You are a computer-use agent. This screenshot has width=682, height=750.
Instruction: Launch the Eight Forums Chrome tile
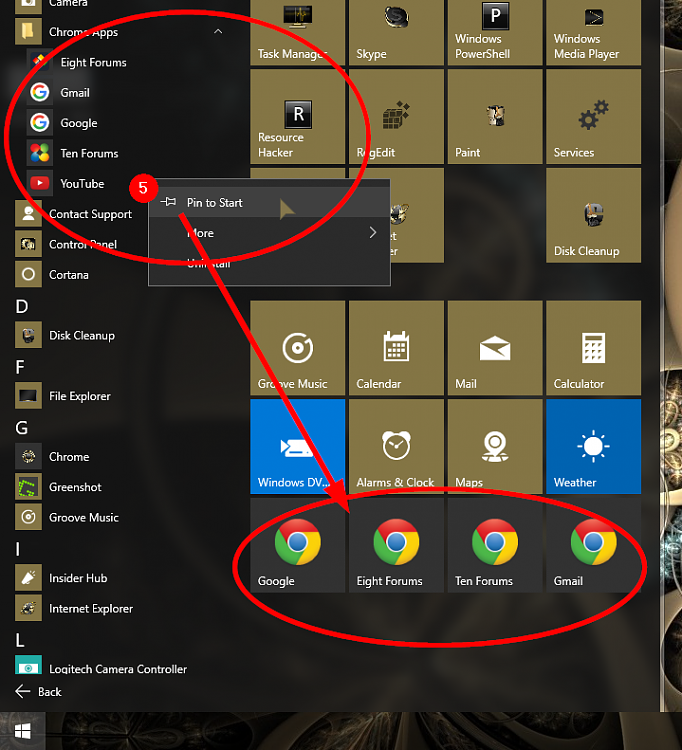(x=396, y=545)
